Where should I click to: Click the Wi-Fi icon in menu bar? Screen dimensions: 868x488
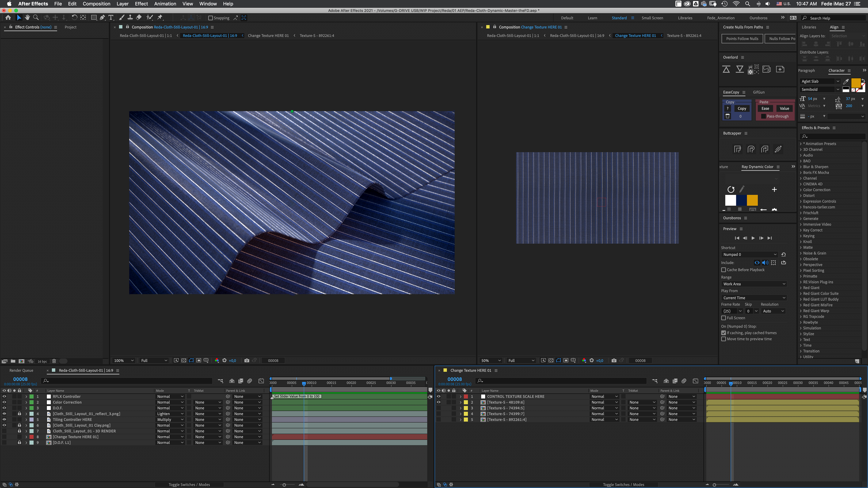point(736,4)
